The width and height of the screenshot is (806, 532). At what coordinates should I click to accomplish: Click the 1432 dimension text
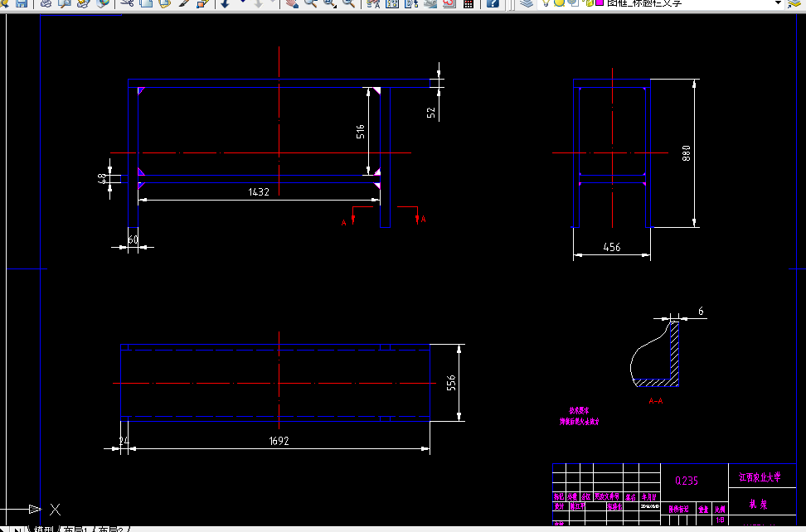pyautogui.click(x=259, y=191)
